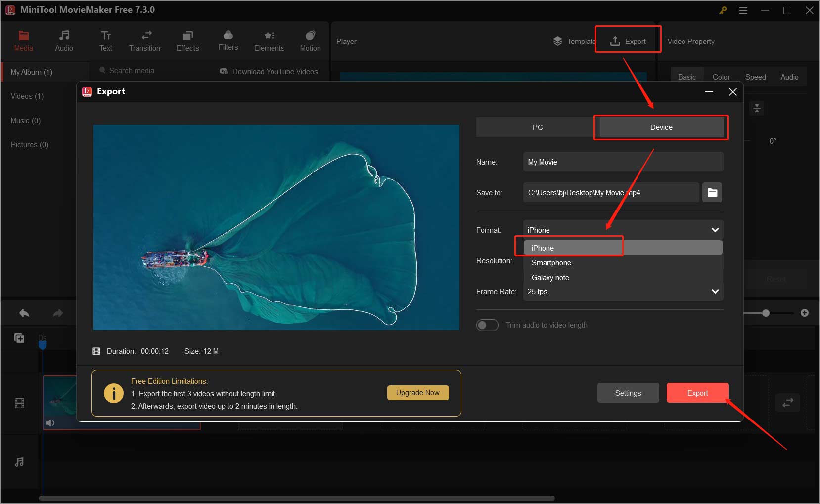Open the hamburger menu in the title bar
The width and height of the screenshot is (820, 504).
[x=743, y=10]
